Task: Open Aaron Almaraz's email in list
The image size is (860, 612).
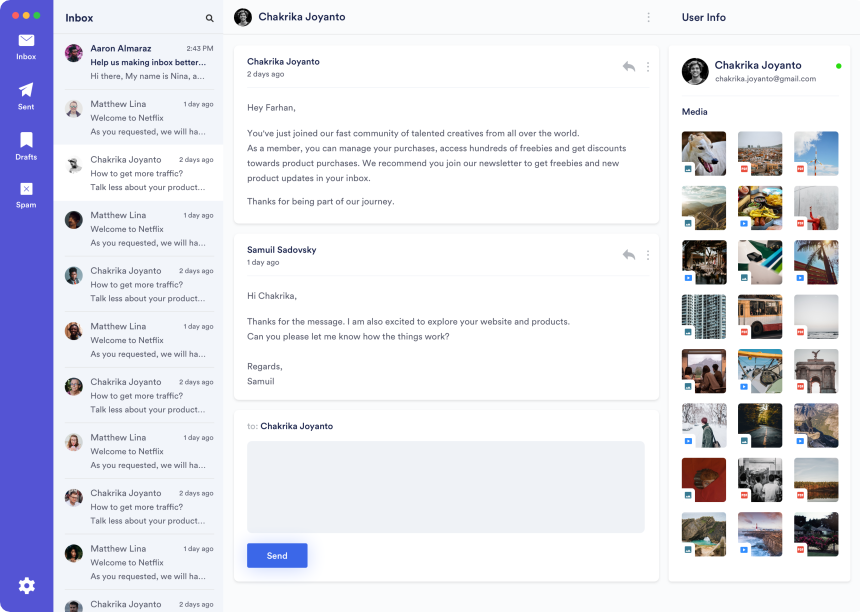Action: coord(139,62)
